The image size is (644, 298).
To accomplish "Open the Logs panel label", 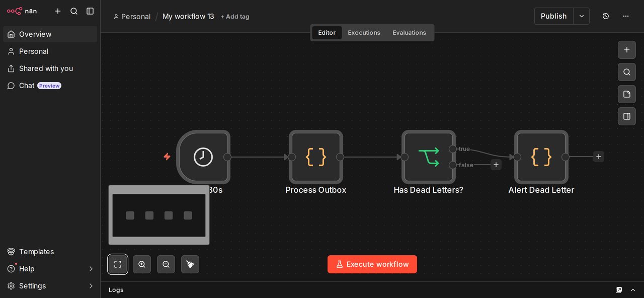I will [116, 290].
